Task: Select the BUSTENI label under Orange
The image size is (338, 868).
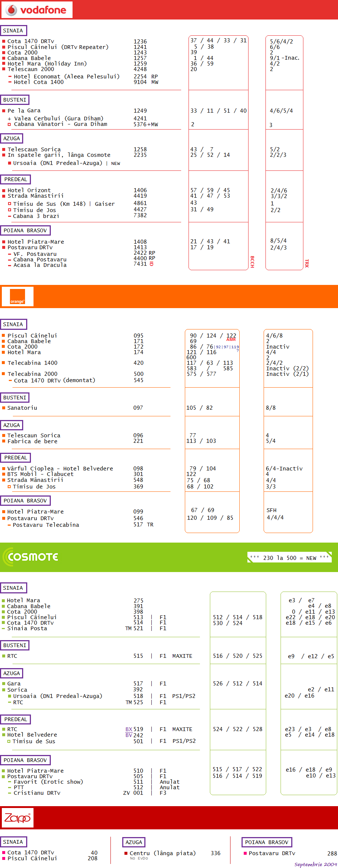Action: [x=15, y=398]
